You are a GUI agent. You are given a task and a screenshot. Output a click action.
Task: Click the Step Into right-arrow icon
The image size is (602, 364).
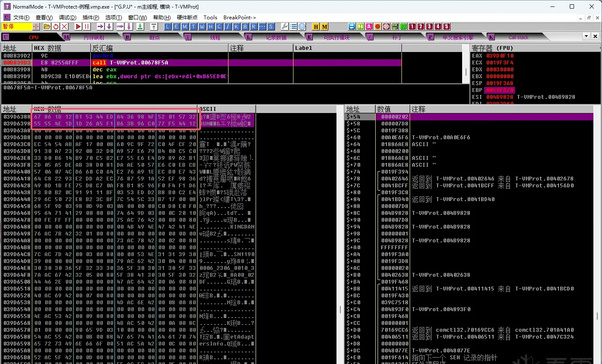100,26
